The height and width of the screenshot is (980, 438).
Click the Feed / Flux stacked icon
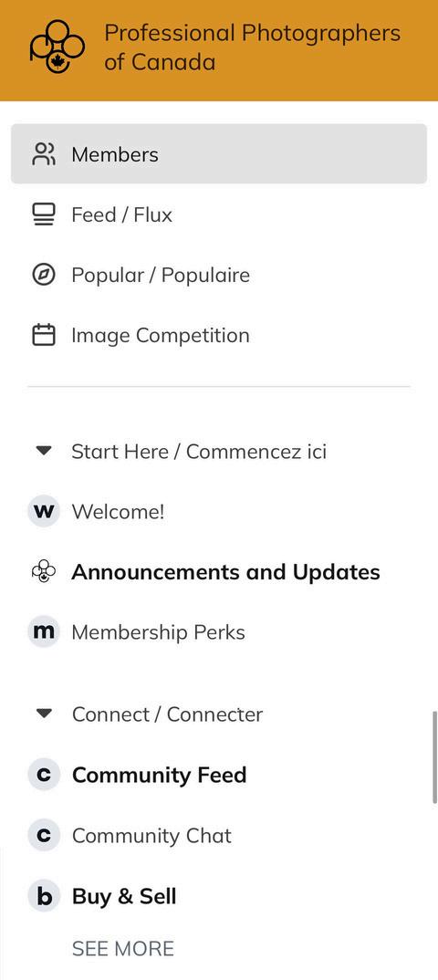point(44,215)
